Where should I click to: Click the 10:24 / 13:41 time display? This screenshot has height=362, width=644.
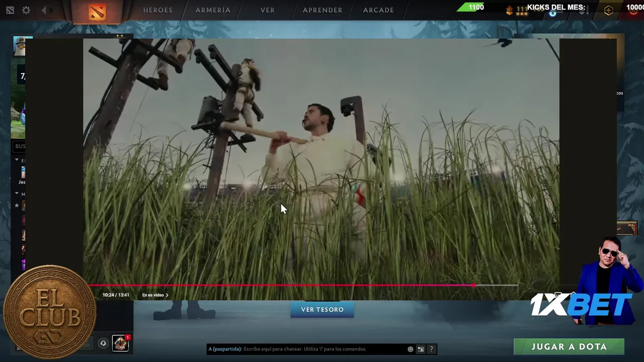(x=116, y=295)
